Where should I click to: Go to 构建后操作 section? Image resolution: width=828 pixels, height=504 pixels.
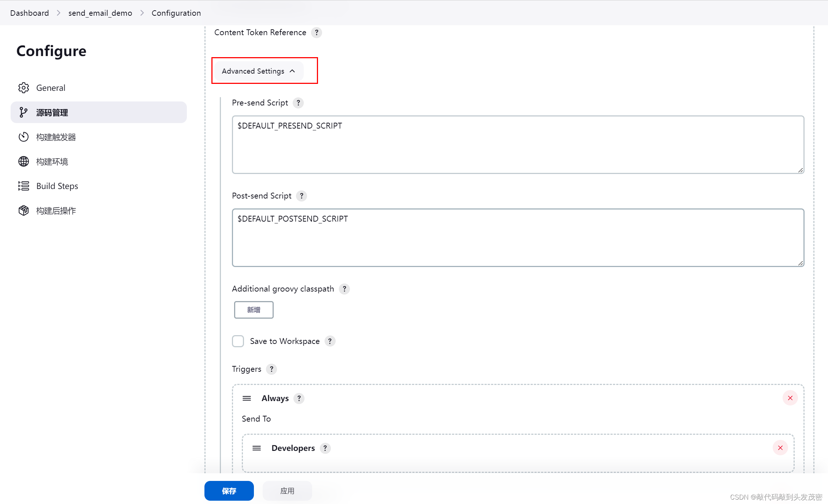tap(99, 211)
